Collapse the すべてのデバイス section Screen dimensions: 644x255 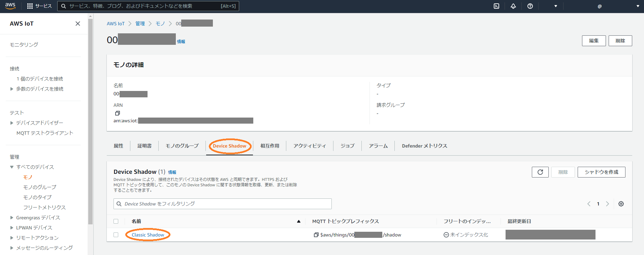[x=12, y=167]
